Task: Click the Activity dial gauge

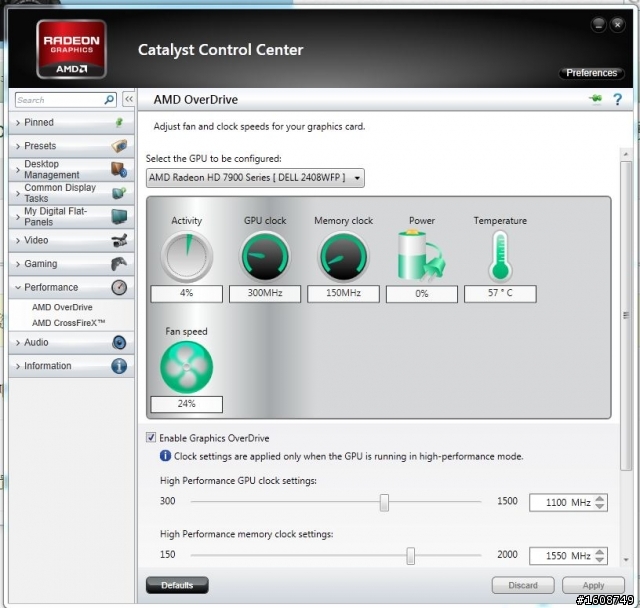Action: 187,257
